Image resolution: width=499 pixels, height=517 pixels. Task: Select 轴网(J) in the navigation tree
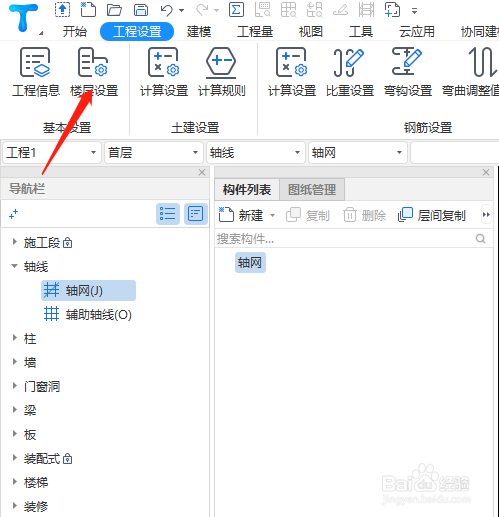88,291
